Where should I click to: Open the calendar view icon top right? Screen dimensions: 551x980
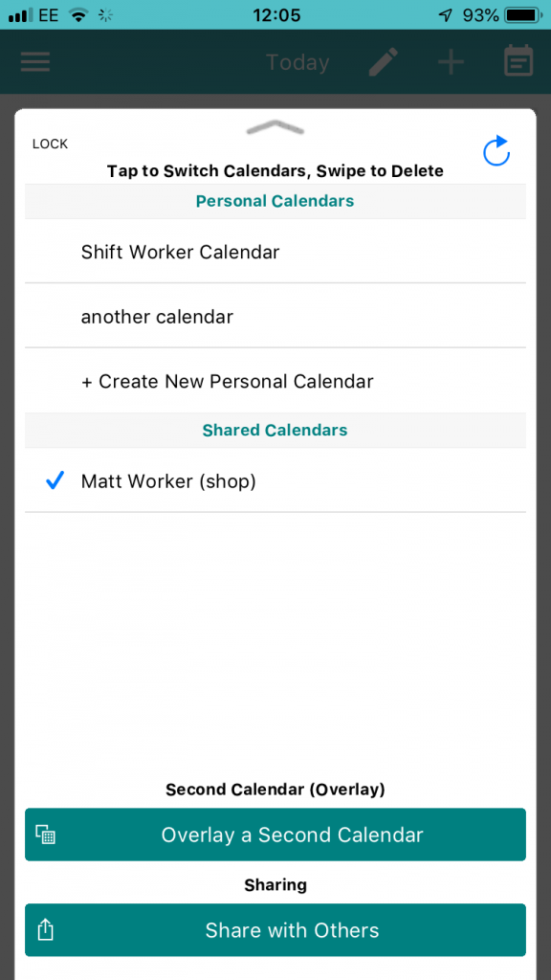tap(518, 61)
